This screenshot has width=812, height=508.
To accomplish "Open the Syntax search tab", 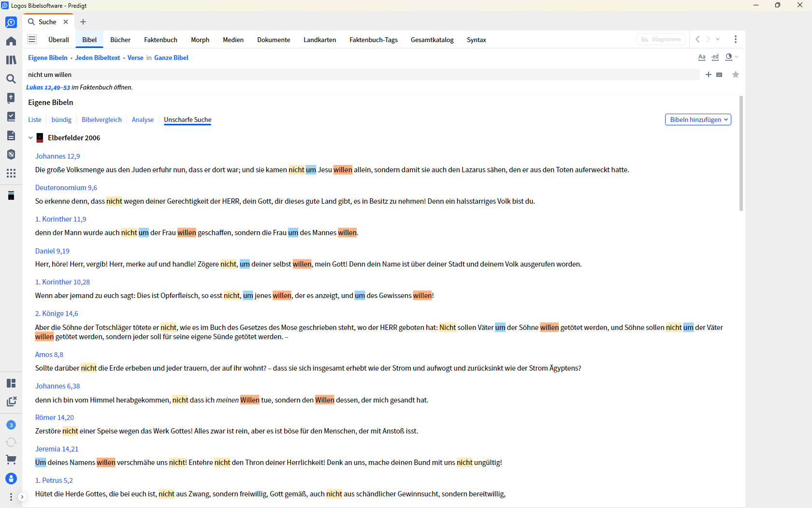I will (x=477, y=40).
